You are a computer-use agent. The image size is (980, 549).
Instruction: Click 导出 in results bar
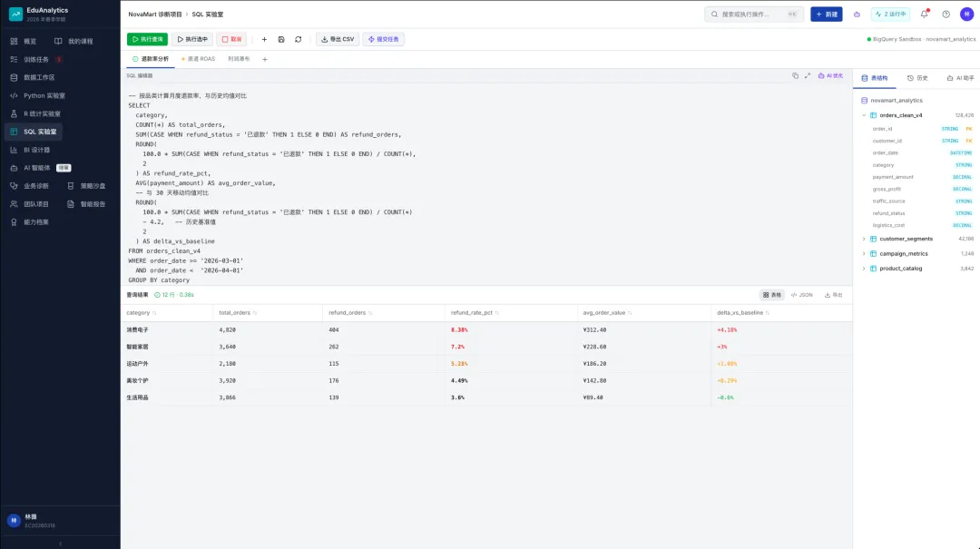(x=834, y=295)
